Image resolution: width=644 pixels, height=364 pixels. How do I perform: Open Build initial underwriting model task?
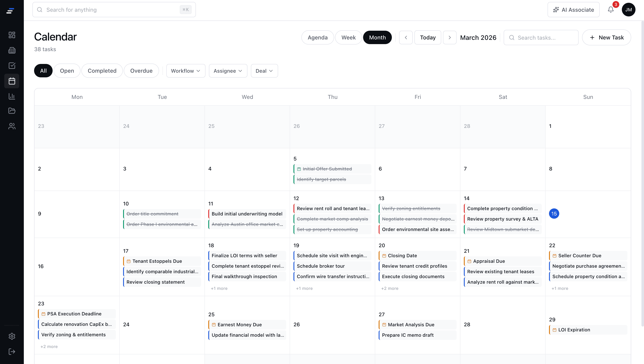(247, 214)
